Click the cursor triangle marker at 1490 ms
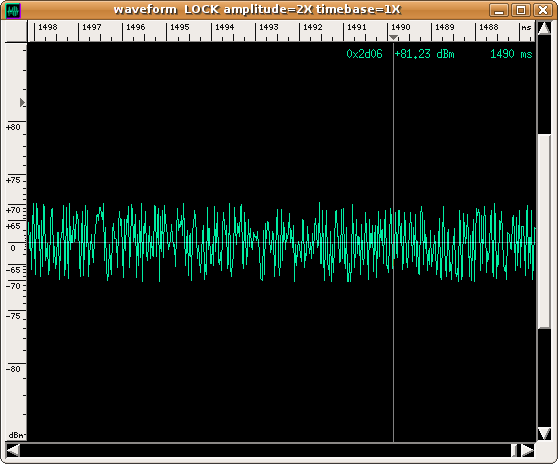Screen dimensions: 558x464 393,37
